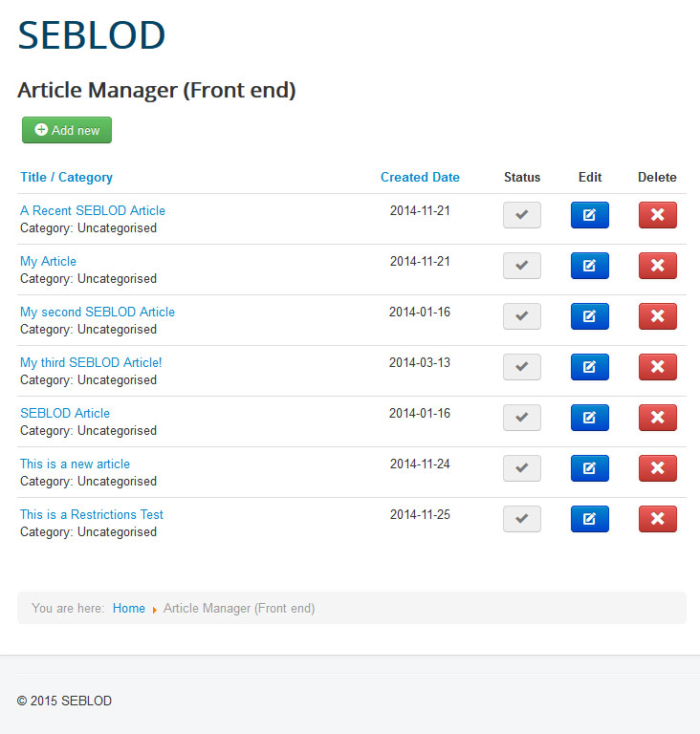Sort list by Title / Category header
Image resolution: width=700 pixels, height=734 pixels.
point(66,177)
